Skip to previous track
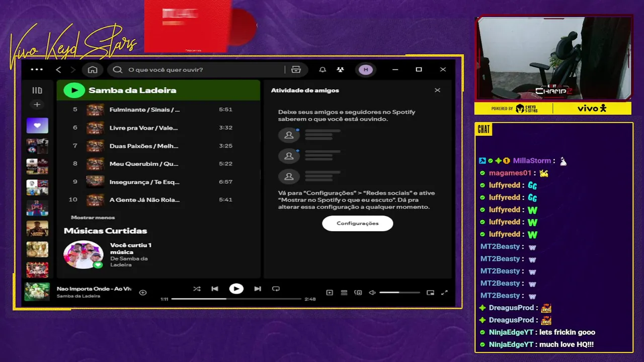Screen dimensions: 644x362 click(215, 289)
